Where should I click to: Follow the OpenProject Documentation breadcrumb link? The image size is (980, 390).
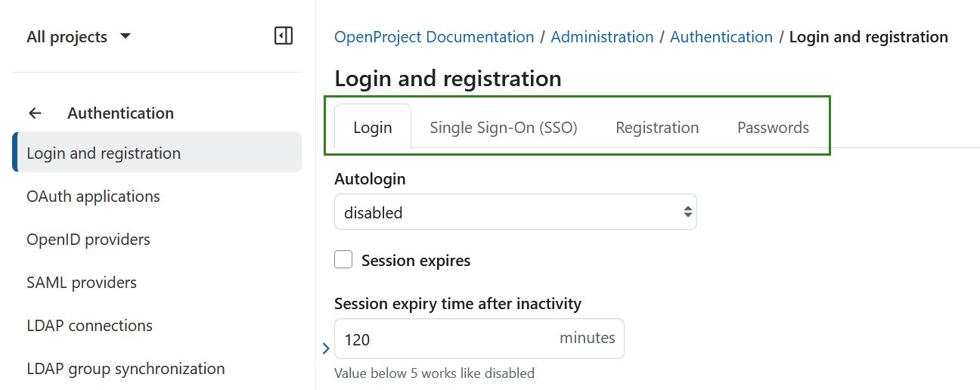[x=434, y=37]
